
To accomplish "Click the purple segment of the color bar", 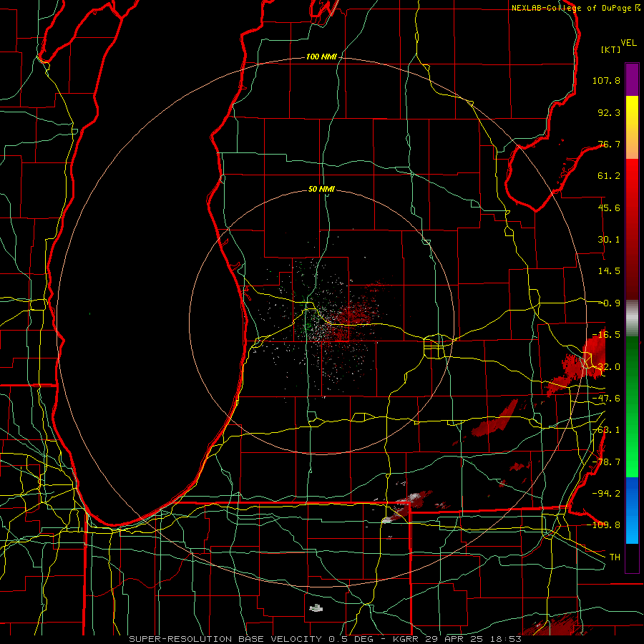I will 632,79.
